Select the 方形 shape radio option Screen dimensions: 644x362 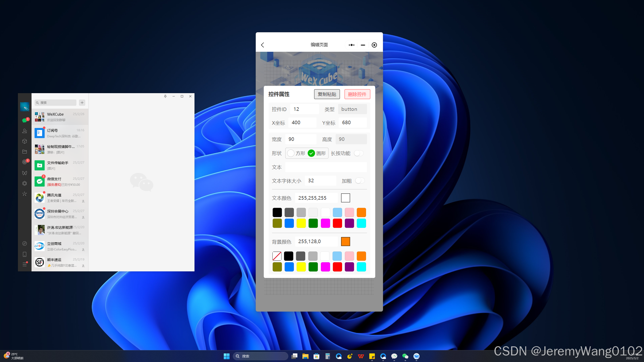(x=291, y=153)
